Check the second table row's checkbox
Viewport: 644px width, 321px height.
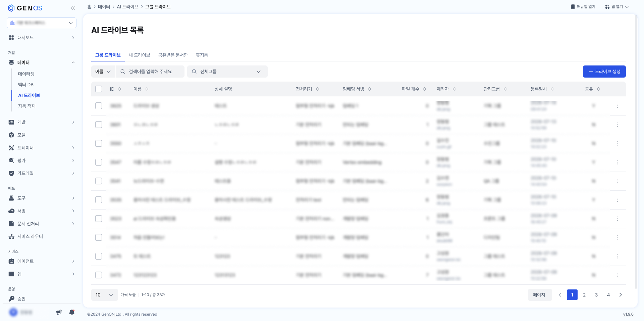pyautogui.click(x=99, y=125)
